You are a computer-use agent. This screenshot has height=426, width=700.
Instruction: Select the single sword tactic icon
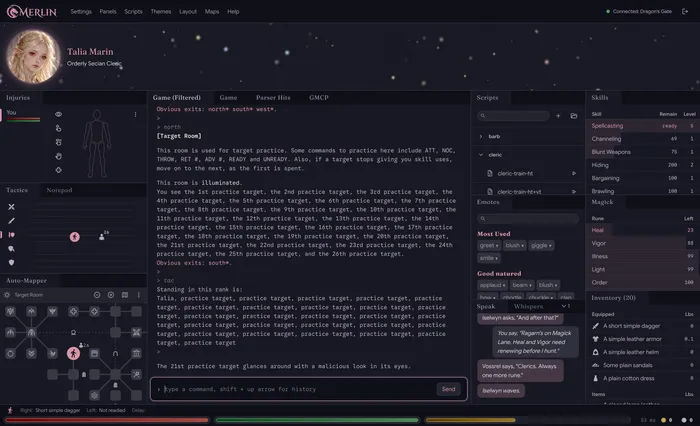coord(12,221)
